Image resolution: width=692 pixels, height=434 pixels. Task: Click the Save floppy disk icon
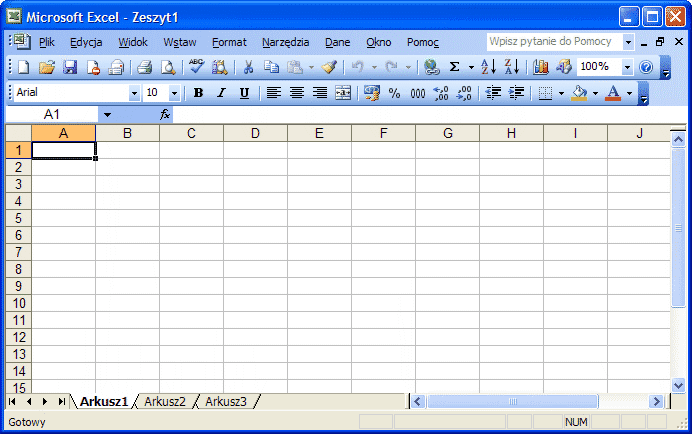click(70, 67)
